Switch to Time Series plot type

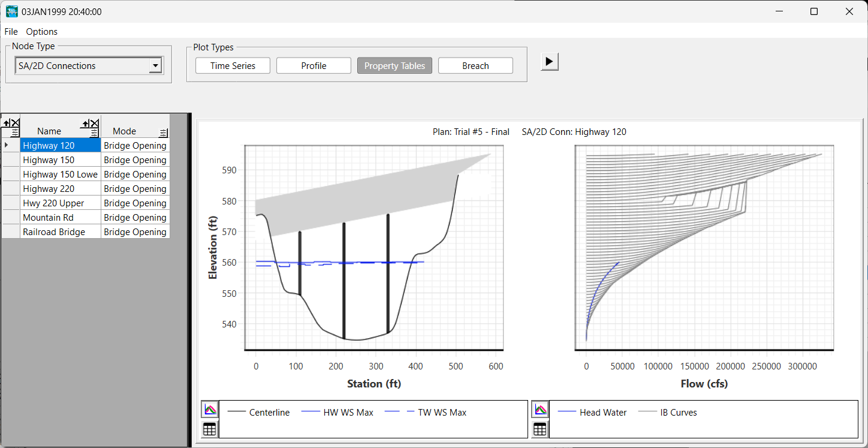click(233, 66)
